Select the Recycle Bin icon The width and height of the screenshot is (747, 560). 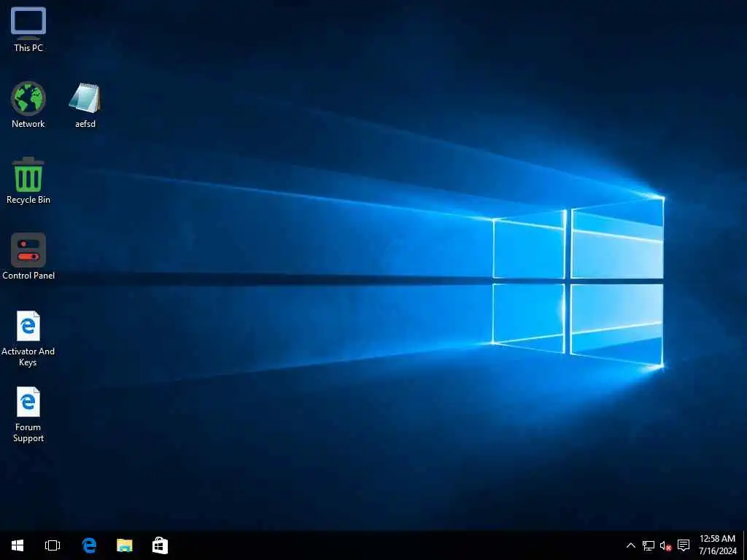coord(28,174)
